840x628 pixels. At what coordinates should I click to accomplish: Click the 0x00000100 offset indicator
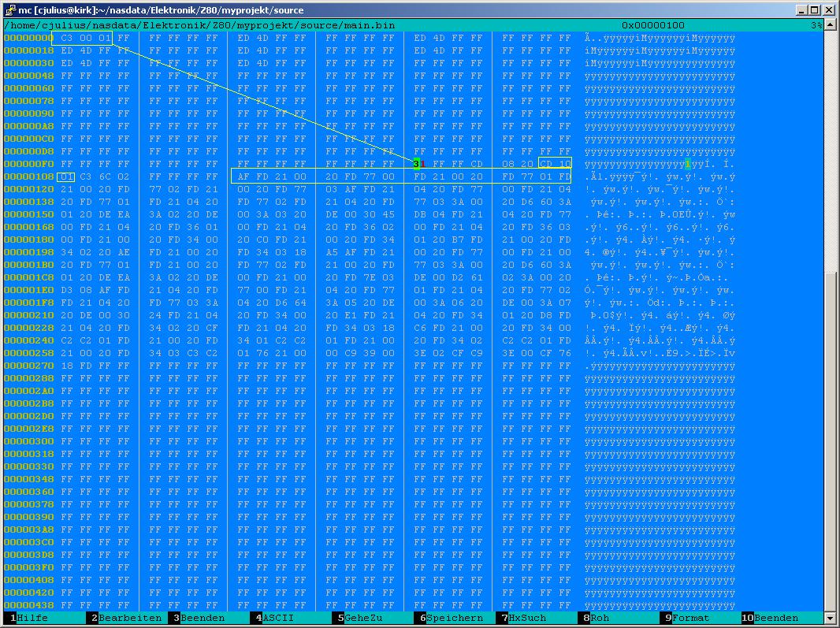coord(653,25)
